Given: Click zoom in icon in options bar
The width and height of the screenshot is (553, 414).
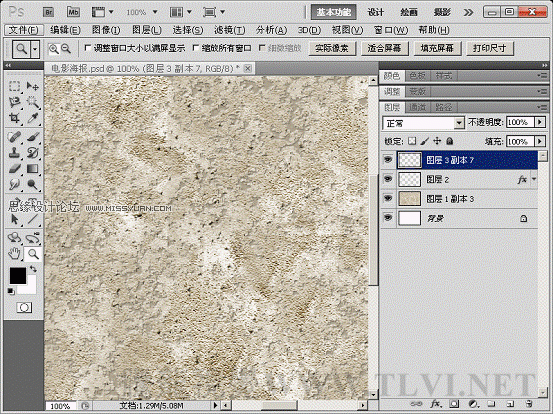Looking at the screenshot, I should pos(54,49).
